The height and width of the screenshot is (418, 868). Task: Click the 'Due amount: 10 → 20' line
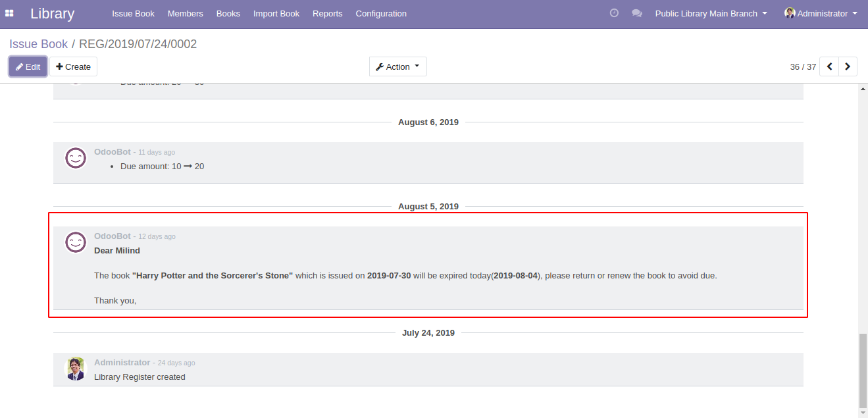tap(162, 166)
